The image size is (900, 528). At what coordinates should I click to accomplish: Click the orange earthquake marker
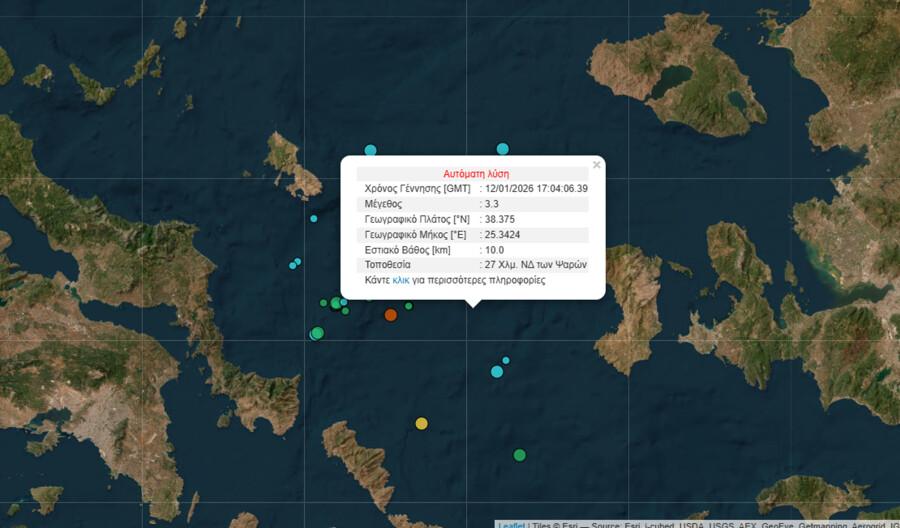click(391, 315)
